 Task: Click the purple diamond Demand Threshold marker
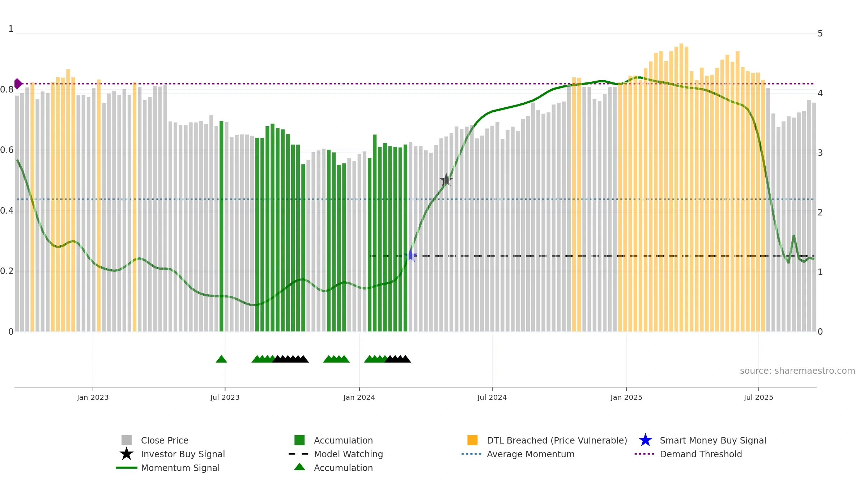coord(18,84)
